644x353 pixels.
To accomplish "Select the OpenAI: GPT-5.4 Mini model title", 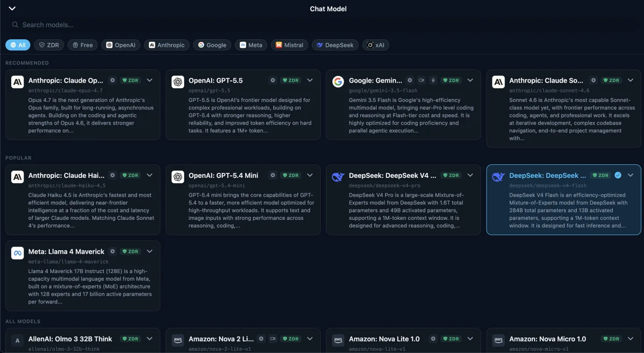I will tap(223, 176).
